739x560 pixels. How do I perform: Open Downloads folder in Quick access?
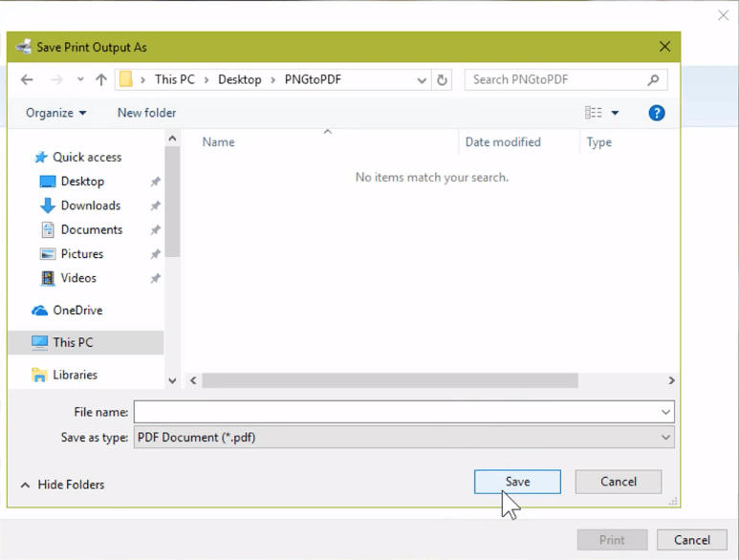pyautogui.click(x=90, y=205)
